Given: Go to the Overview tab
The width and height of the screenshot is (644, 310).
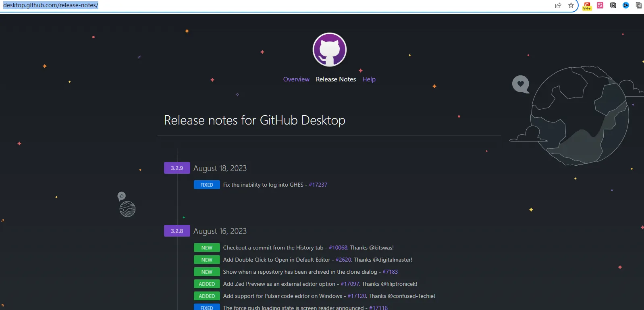Looking at the screenshot, I should (x=296, y=79).
